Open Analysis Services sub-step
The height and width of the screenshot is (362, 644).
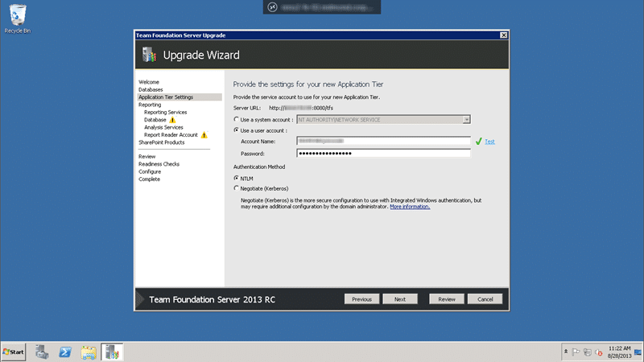[163, 127]
